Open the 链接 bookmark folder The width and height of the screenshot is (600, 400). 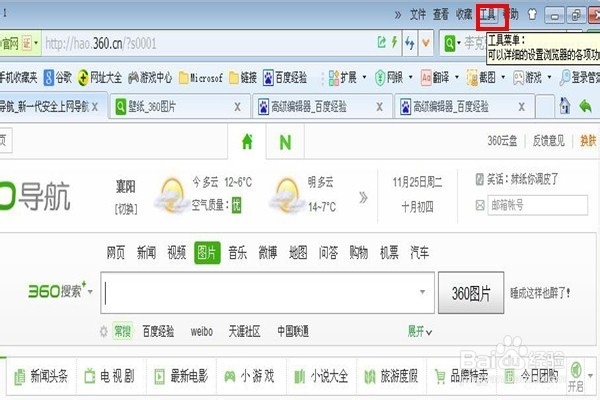click(243, 78)
